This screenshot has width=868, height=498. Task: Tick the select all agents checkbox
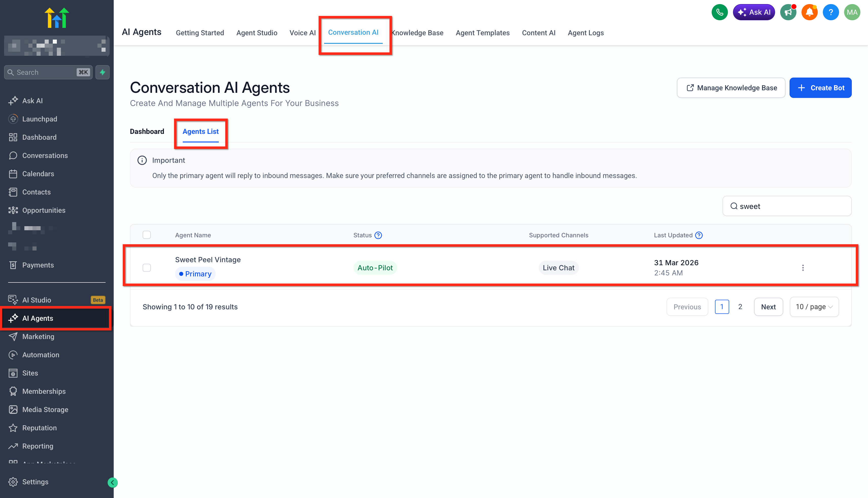click(146, 235)
